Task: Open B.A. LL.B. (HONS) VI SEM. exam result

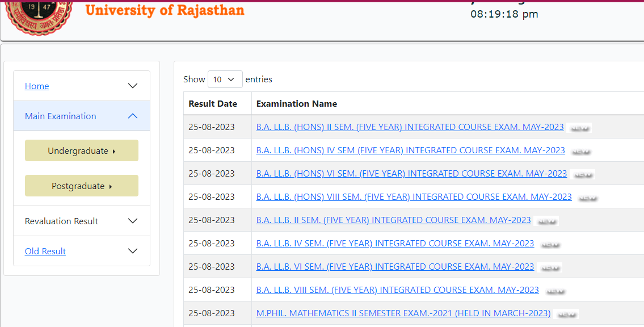Action: pos(411,173)
